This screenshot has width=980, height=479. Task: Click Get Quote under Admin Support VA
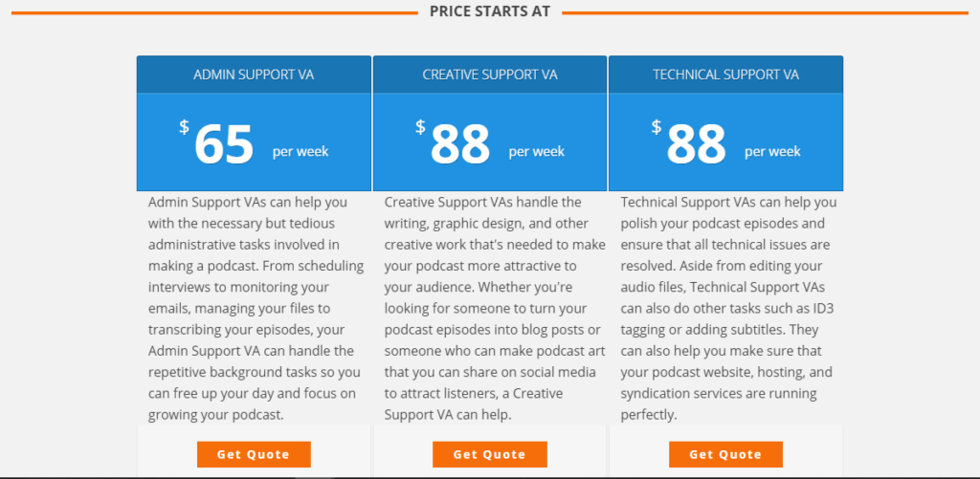coord(254,455)
